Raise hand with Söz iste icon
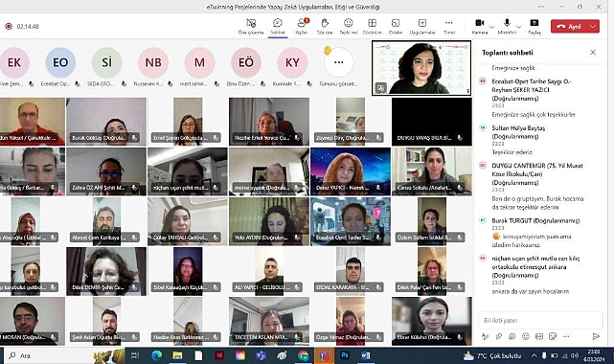Image resolution: width=614 pixels, height=364 pixels. (325, 26)
